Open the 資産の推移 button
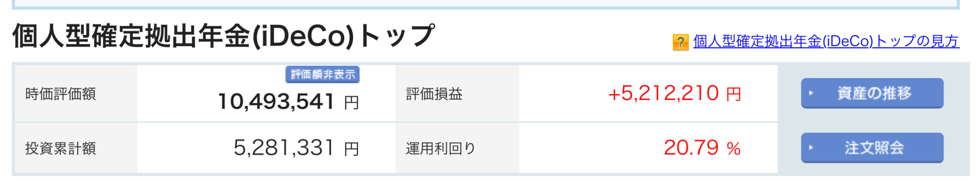The width and height of the screenshot is (980, 185). (x=872, y=93)
